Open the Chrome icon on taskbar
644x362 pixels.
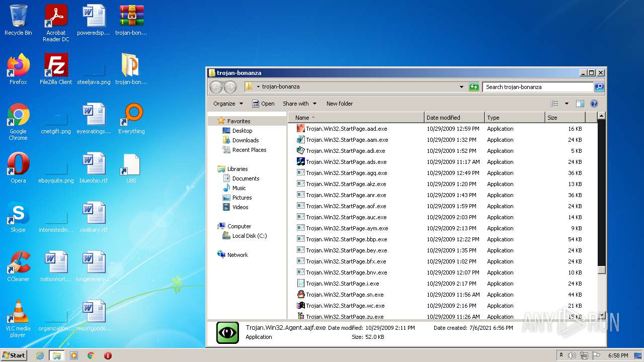point(91,355)
